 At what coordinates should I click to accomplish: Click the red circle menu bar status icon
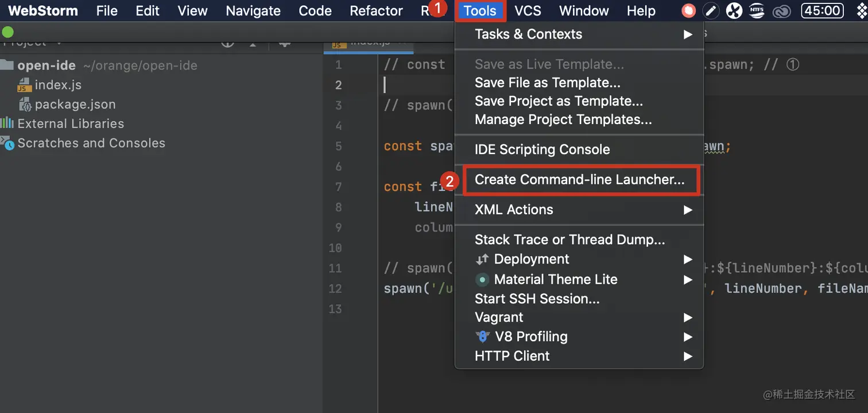688,10
